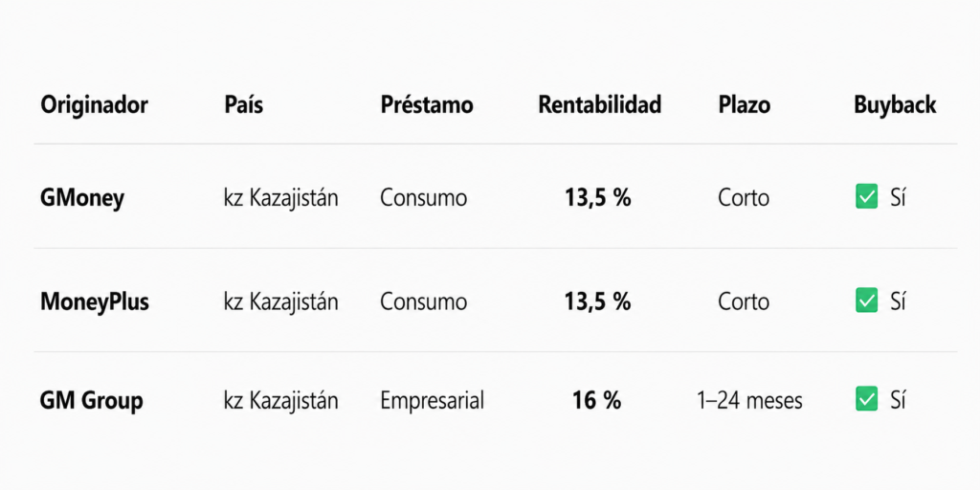Viewport: 980px width, 490px height.
Task: Click the Buyback column header
Action: (895, 105)
